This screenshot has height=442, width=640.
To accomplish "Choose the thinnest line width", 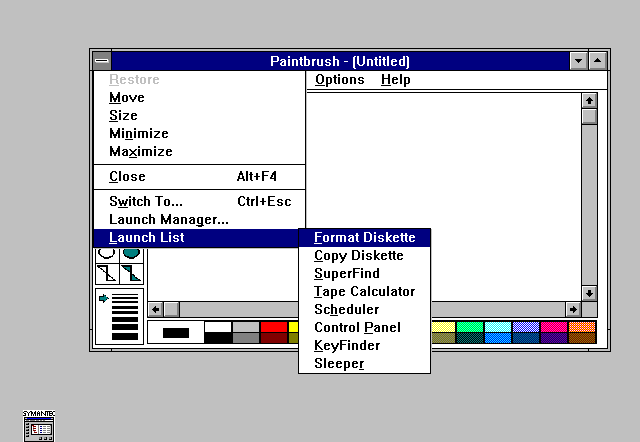I will (x=125, y=295).
